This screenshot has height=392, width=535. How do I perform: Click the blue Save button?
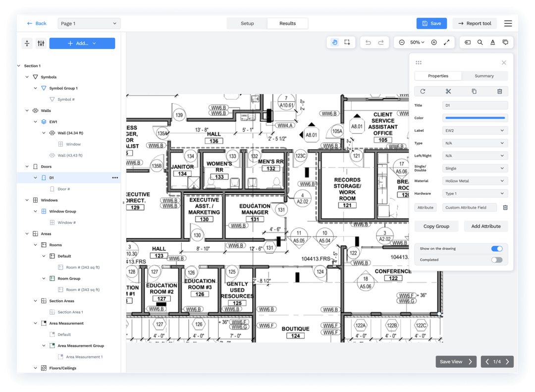(x=431, y=23)
